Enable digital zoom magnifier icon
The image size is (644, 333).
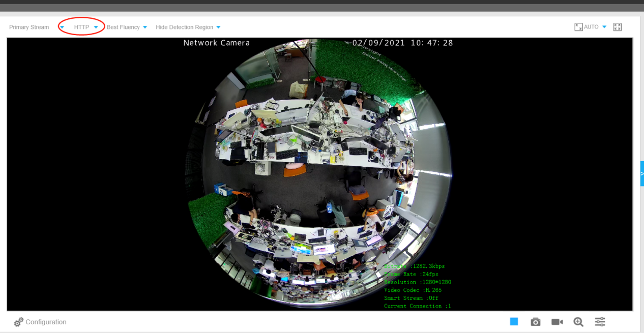[578, 322]
